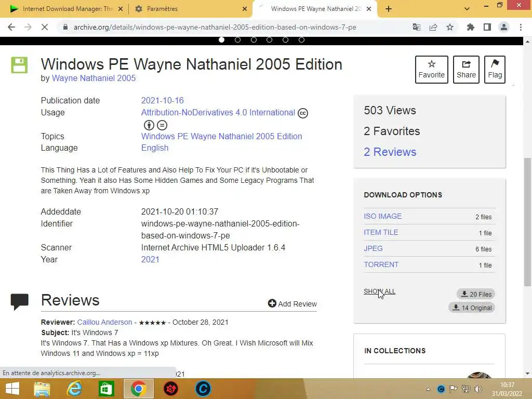Download all 20 Files
532x399 pixels.
(x=476, y=294)
